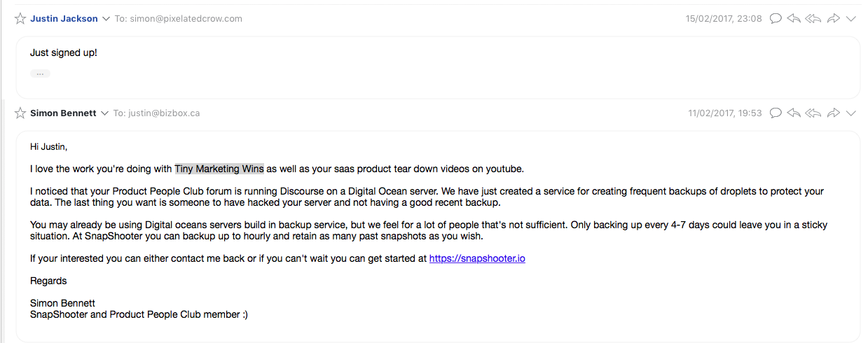Expand more actions for Justin Jackson's email

(851, 19)
